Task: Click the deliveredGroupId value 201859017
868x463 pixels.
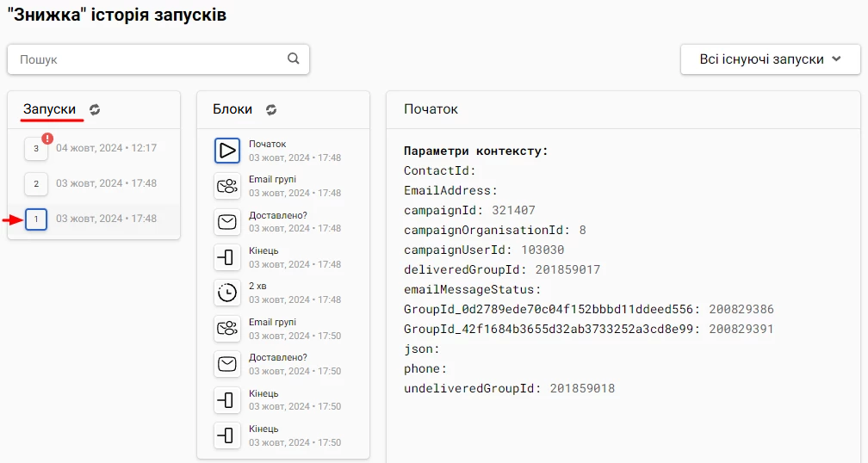Action: click(567, 269)
